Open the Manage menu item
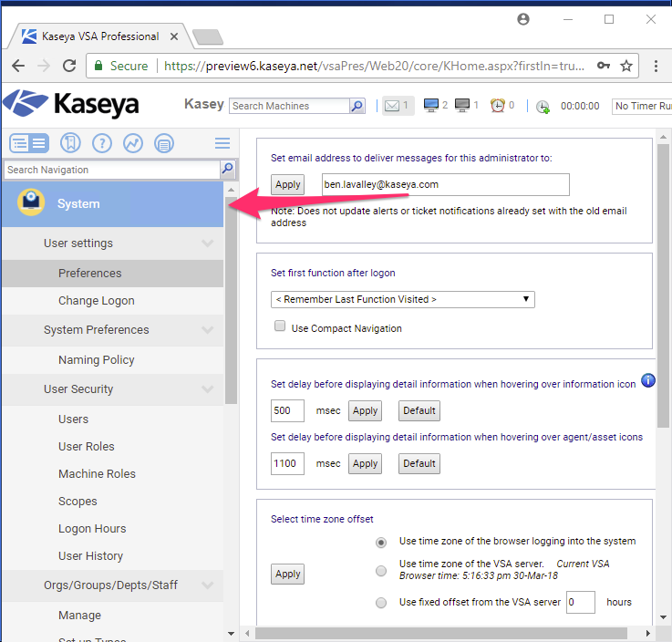This screenshot has width=672, height=642. [113, 616]
